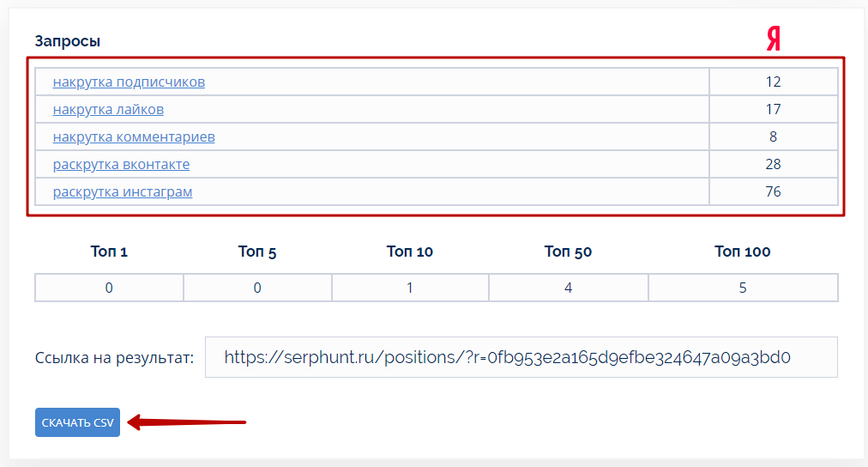Viewport: 868px width, 467px height.
Task: Select position value 12 cell
Action: pos(774,82)
